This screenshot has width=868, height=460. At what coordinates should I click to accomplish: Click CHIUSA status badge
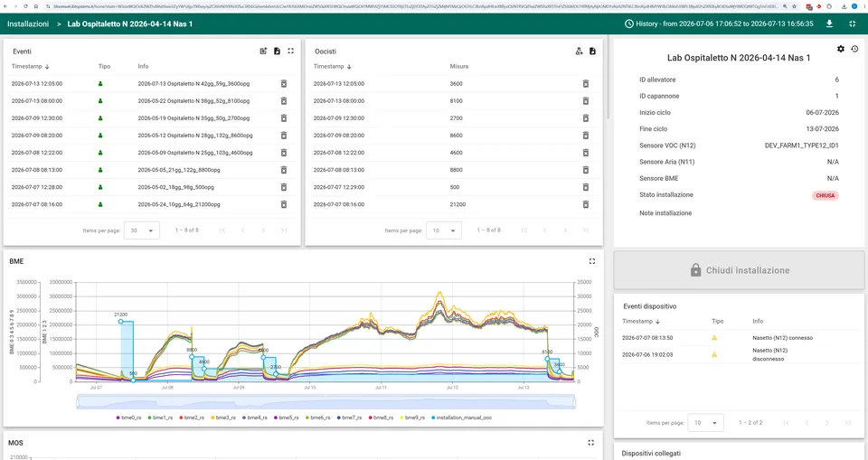click(825, 195)
